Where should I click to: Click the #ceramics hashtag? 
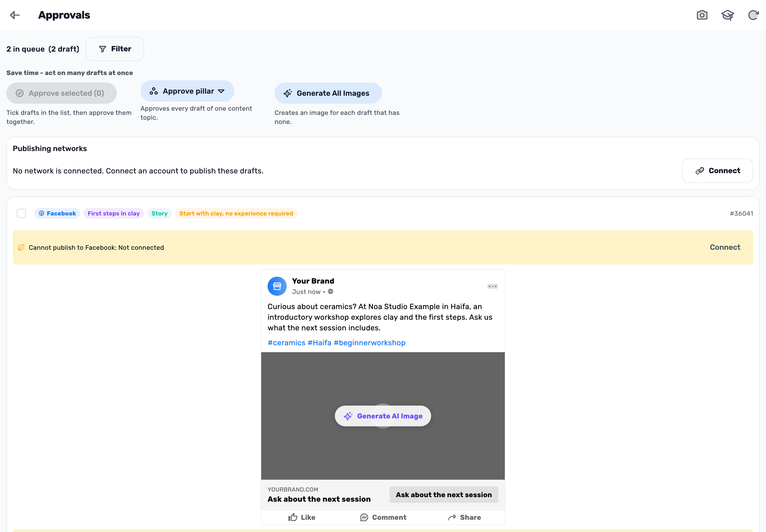point(286,343)
